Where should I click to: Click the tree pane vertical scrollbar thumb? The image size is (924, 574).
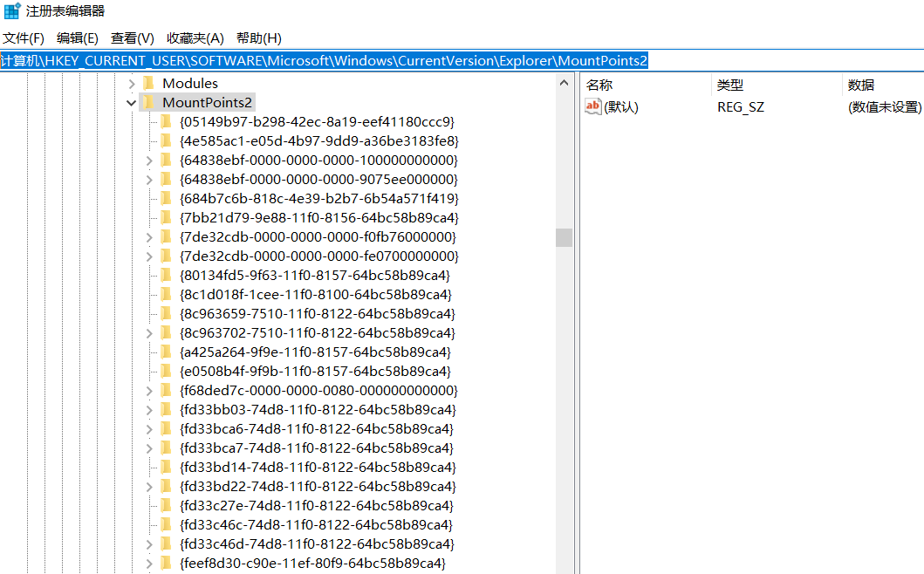tap(564, 237)
